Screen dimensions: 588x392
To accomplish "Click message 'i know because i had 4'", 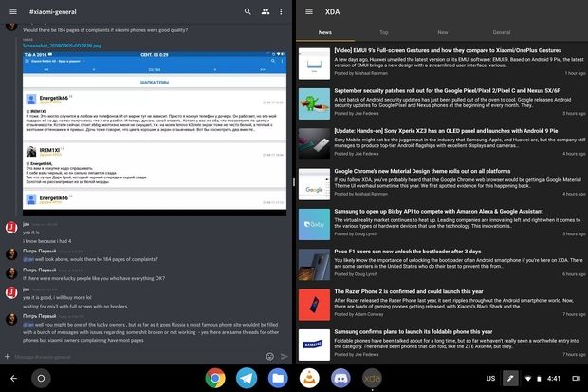I will point(46,241).
